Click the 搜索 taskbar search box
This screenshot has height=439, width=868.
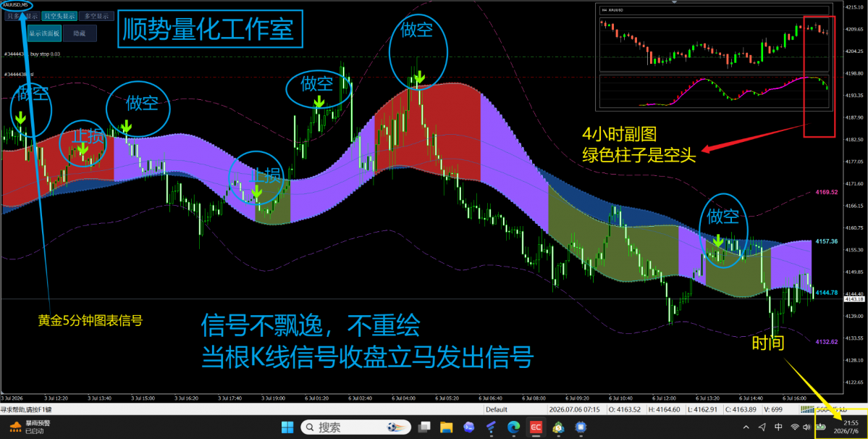pos(355,427)
